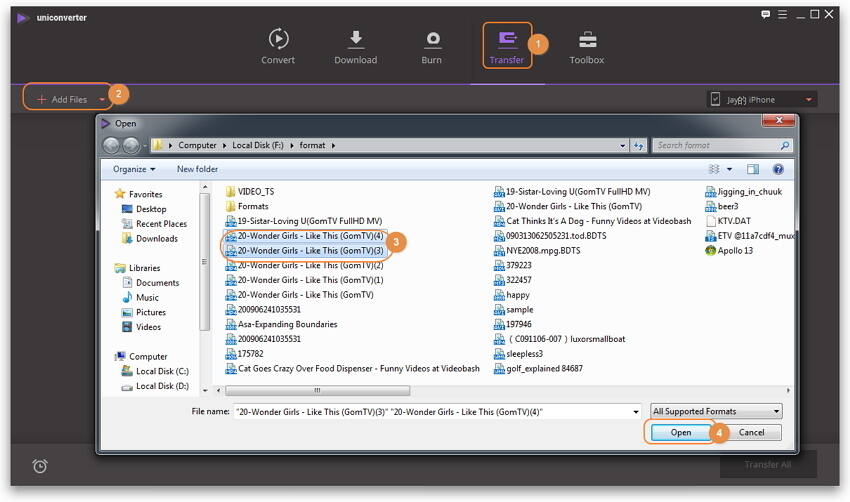
Task: Expand the Add Files dropdown arrow
Action: (x=102, y=100)
